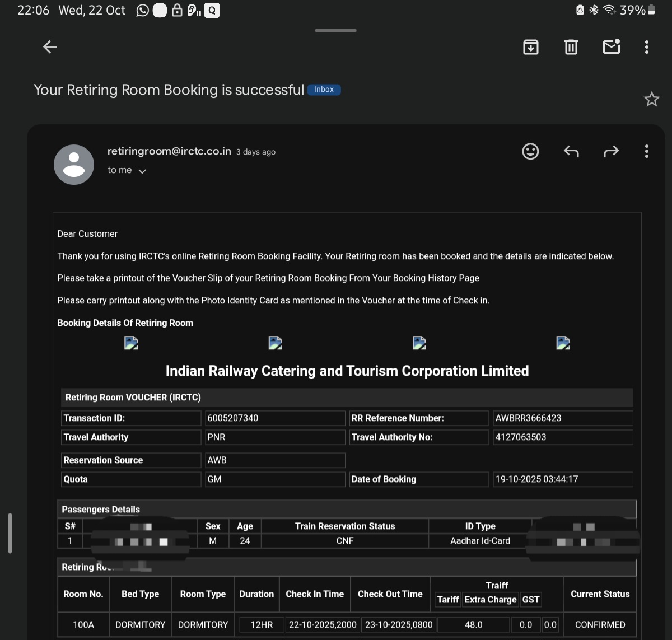The width and height of the screenshot is (672, 640).
Task: Star the Retiring Room Booking email
Action: 651,100
